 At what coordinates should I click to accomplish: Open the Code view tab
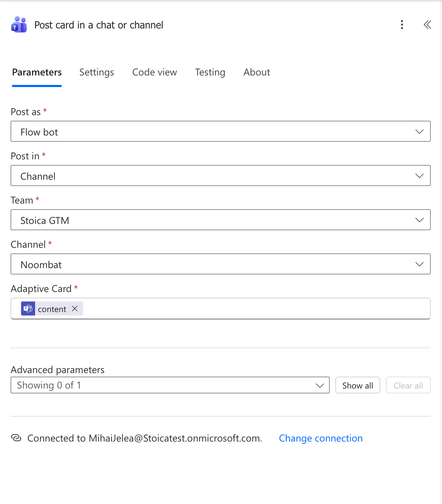click(x=154, y=72)
